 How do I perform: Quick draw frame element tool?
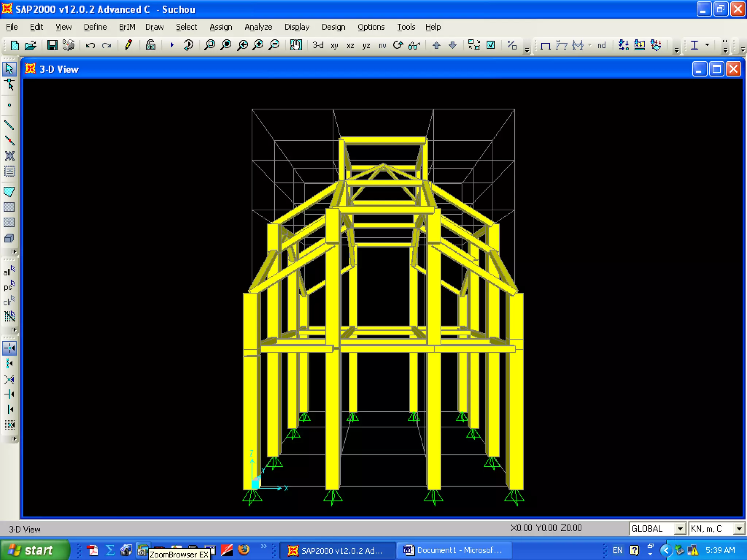pos(9,140)
